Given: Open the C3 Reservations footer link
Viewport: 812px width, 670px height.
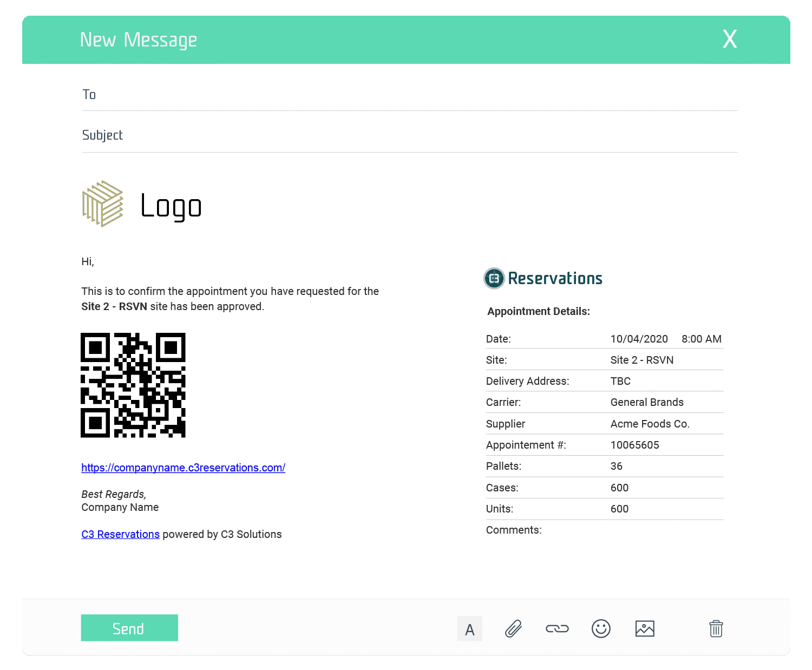Looking at the screenshot, I should tap(120, 534).
